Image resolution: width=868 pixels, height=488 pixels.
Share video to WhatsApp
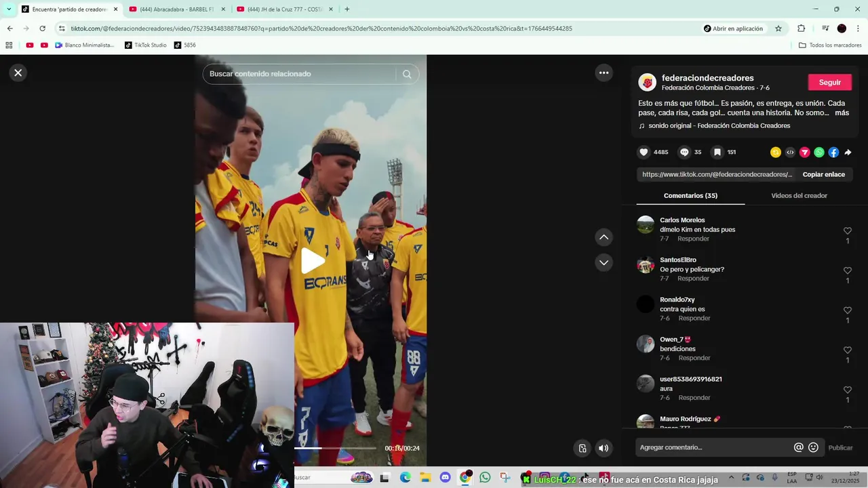point(819,152)
